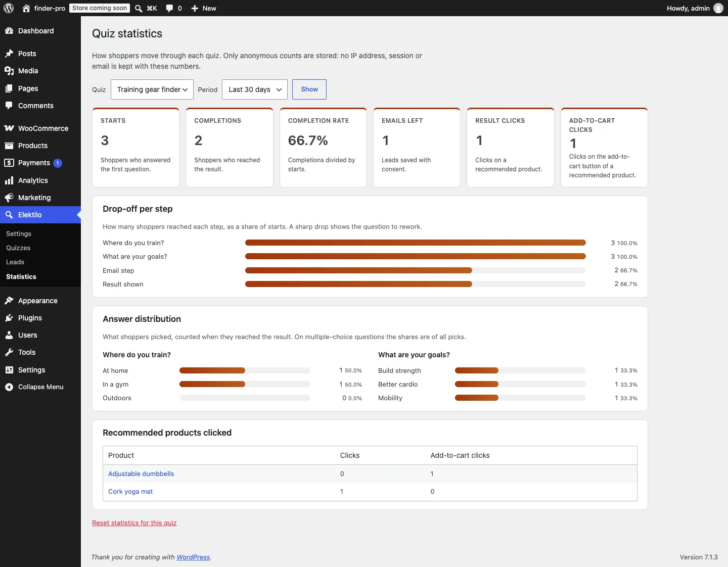Image resolution: width=728 pixels, height=567 pixels.
Task: Click the Dashboard gauge icon
Action: [x=9, y=31]
